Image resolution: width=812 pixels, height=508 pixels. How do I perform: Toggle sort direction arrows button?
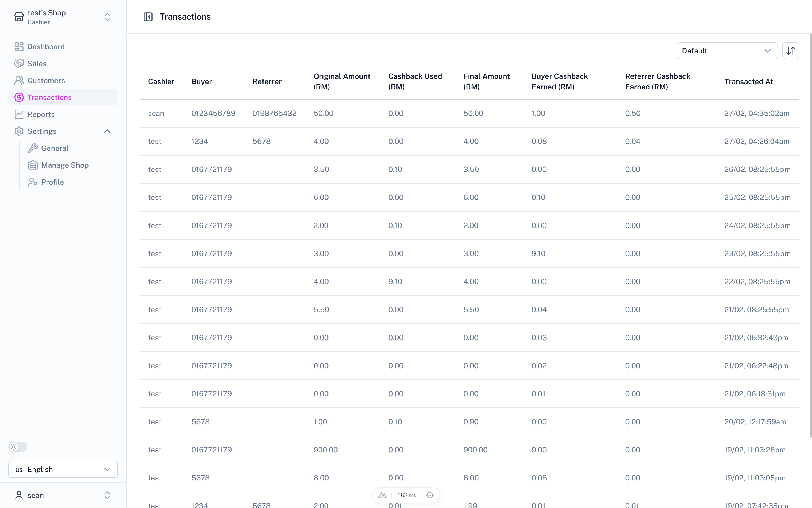point(791,51)
